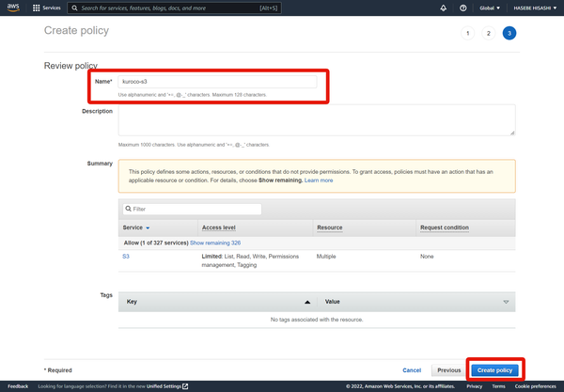The image size is (564, 392).
Task: Select wizard step 3
Action: point(509,33)
